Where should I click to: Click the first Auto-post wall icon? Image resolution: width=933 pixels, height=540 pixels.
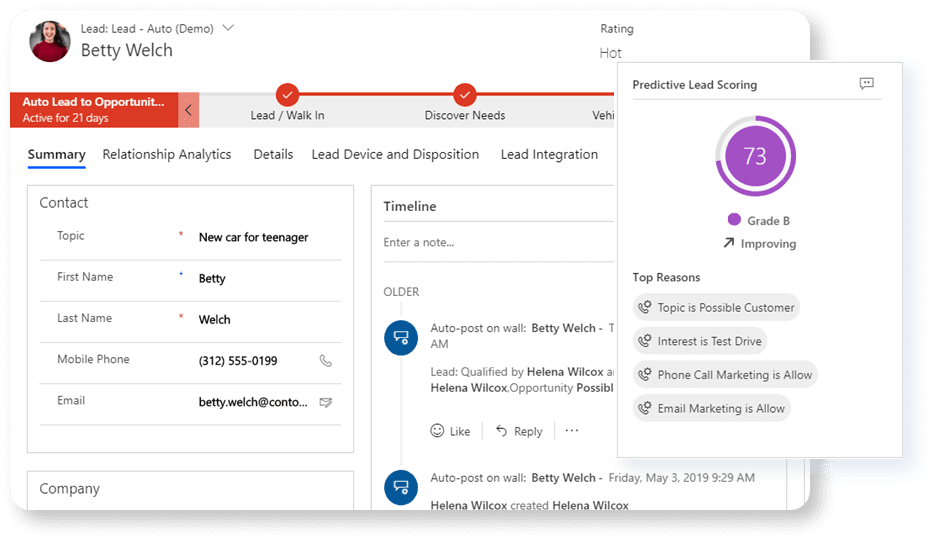[x=401, y=338]
